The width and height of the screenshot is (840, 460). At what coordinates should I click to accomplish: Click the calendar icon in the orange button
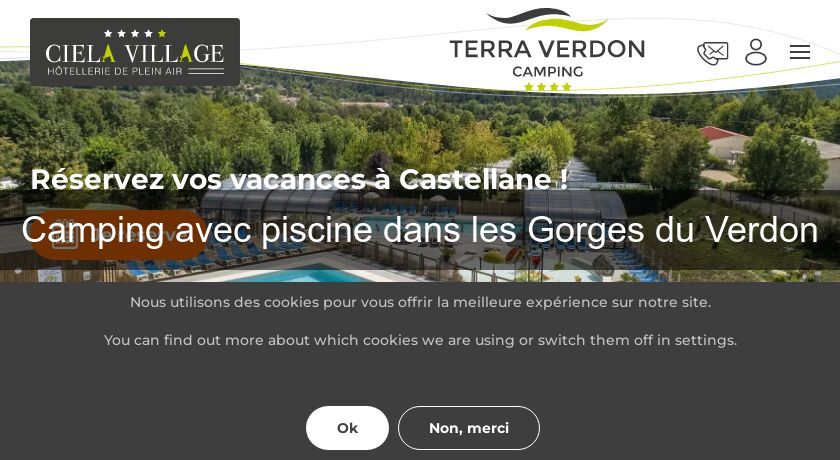(x=65, y=236)
